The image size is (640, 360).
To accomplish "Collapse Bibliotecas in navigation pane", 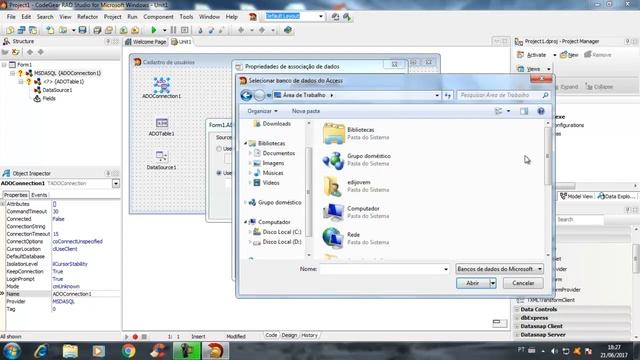I will [246, 143].
